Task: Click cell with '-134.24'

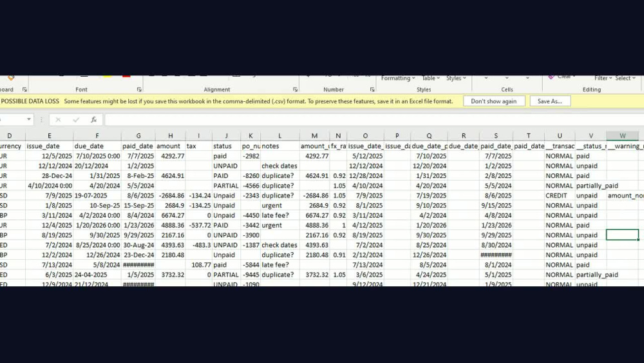Action: pos(198,195)
